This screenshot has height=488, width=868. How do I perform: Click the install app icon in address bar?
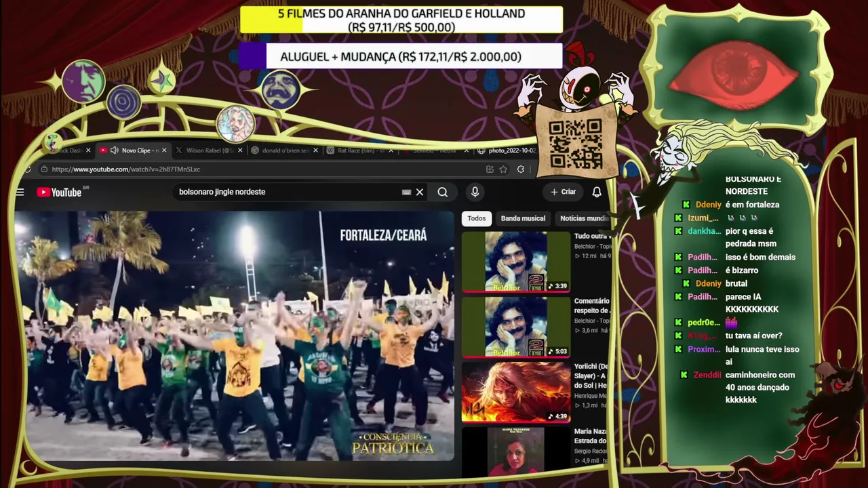[490, 169]
